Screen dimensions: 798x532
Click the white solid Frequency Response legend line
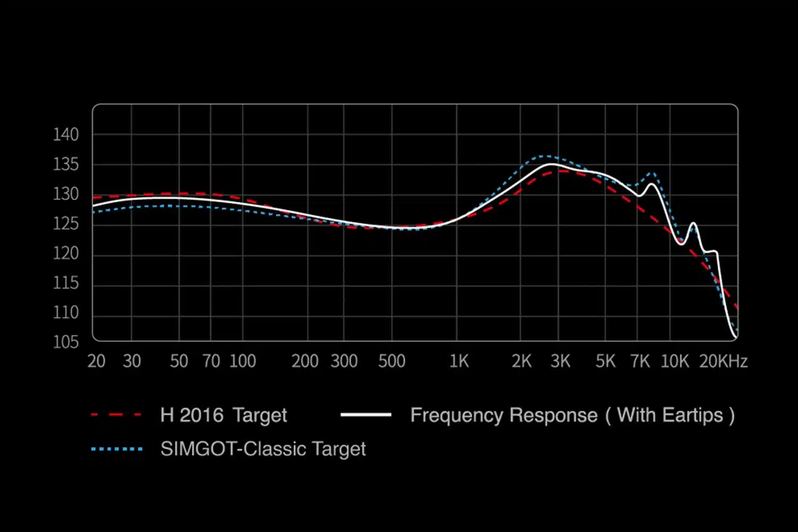click(x=366, y=415)
